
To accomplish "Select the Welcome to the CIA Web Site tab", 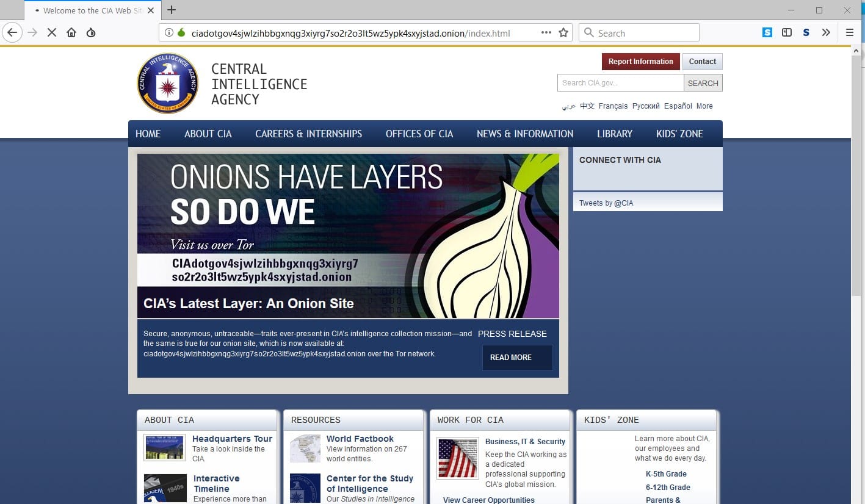I will (x=92, y=10).
